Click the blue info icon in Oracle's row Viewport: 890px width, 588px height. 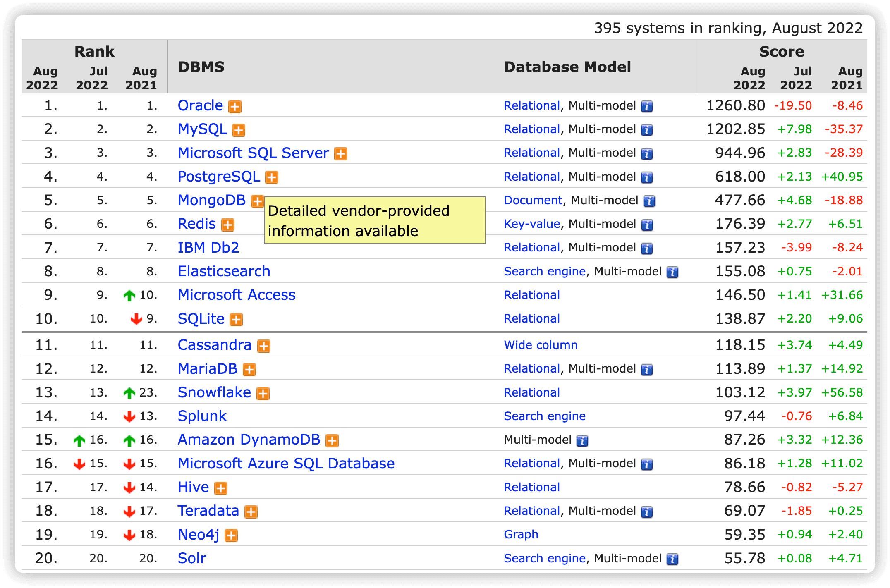tap(647, 107)
